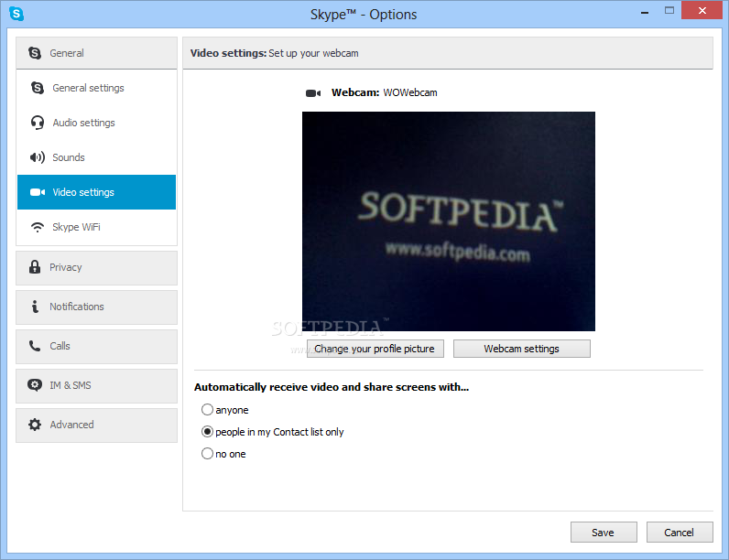Expand the Calls section
Image resolution: width=729 pixels, height=560 pixels.
click(x=97, y=347)
